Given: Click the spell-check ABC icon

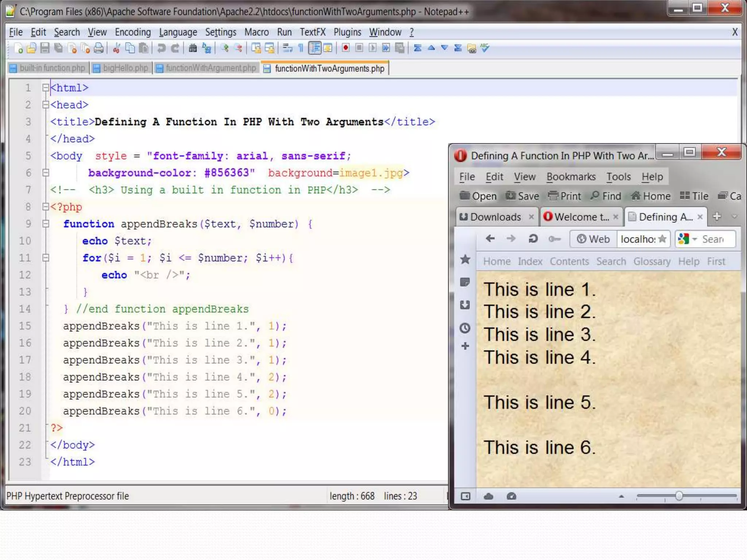Looking at the screenshot, I should coord(485,48).
